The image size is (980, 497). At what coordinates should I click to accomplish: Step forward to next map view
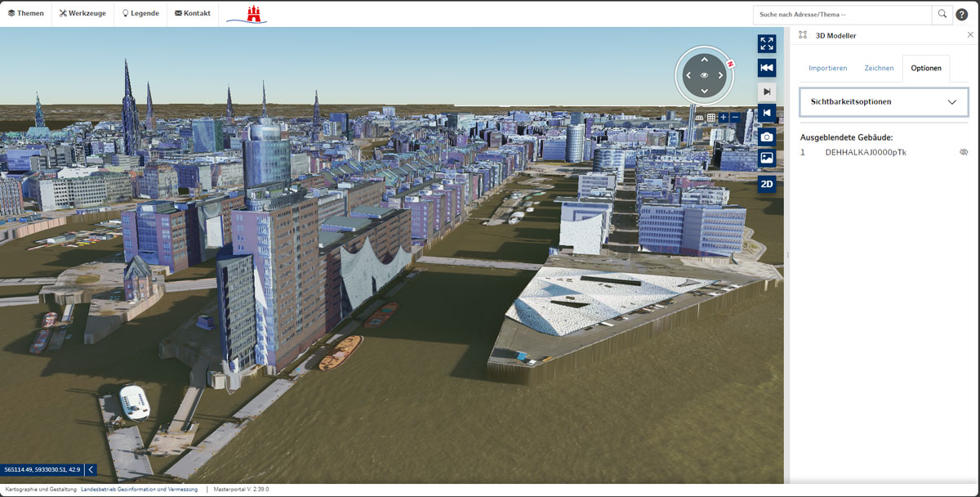pos(766,91)
